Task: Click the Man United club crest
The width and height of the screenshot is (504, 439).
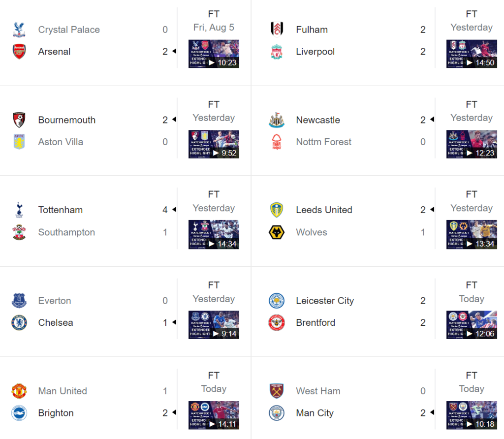Action: (19, 391)
